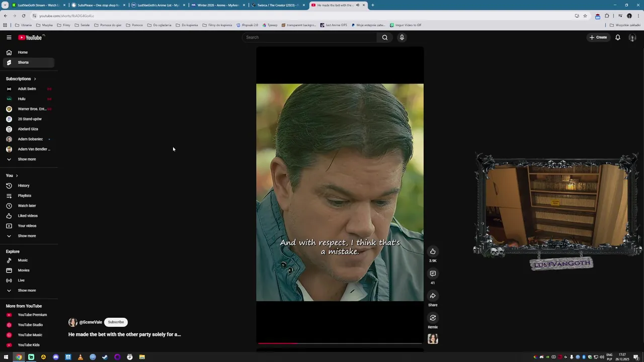Open Abelard Giza channel

tap(28, 129)
